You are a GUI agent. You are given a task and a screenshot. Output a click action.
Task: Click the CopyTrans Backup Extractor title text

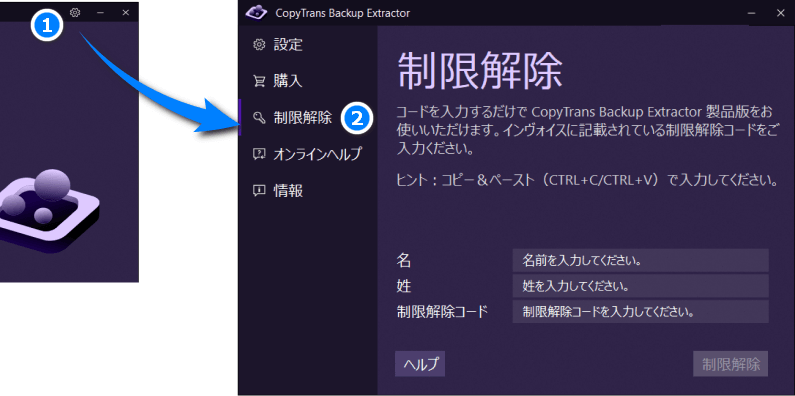[343, 13]
